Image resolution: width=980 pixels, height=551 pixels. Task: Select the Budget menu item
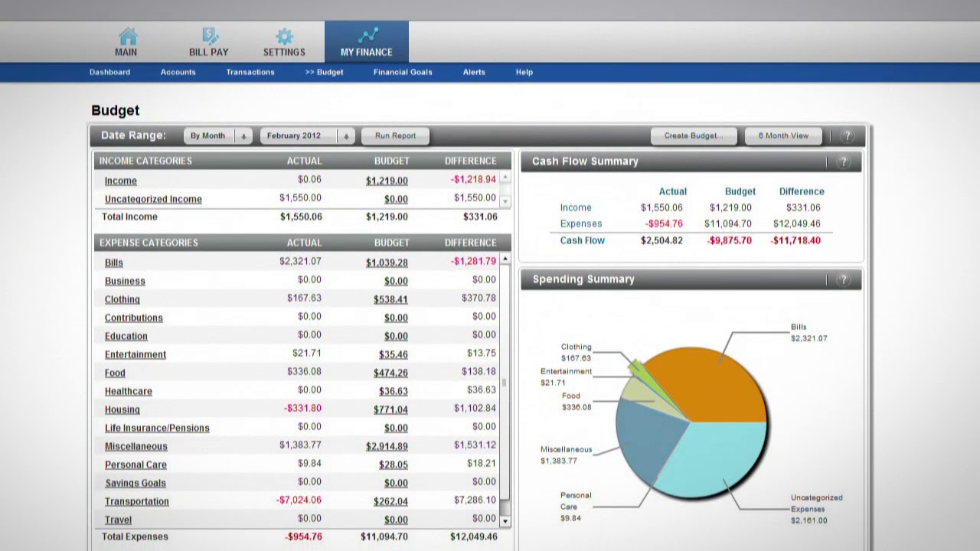(324, 72)
